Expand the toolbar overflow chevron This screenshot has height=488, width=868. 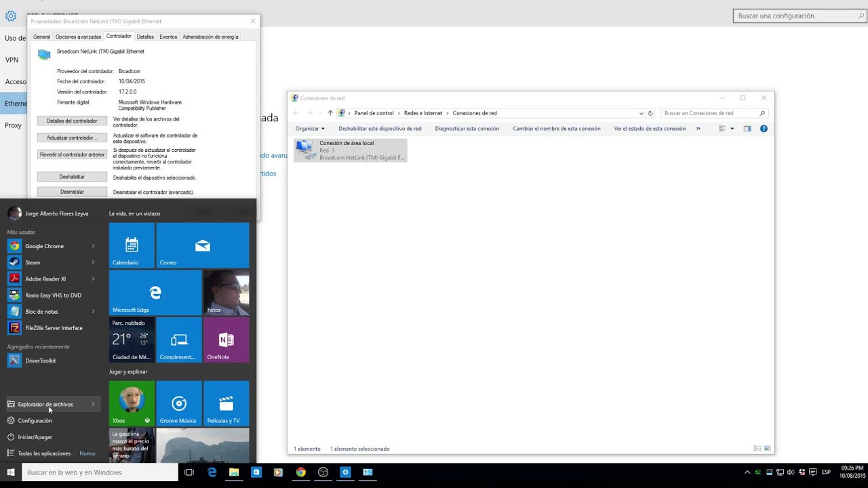tap(698, 129)
